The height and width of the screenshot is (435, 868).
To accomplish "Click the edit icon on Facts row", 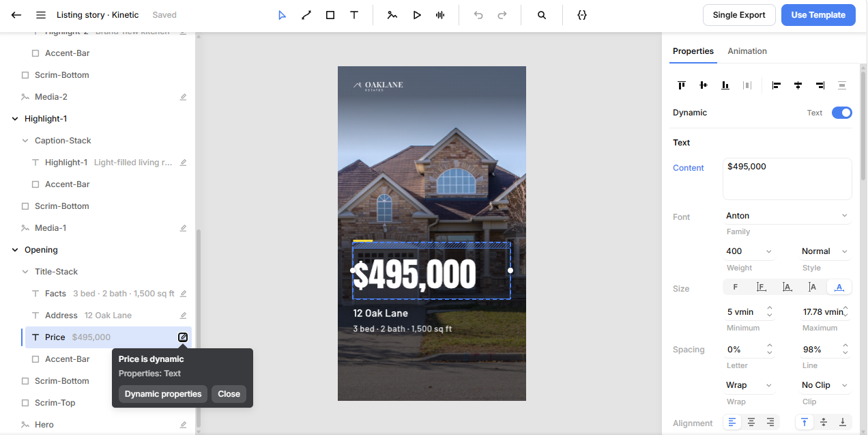I will (x=183, y=294).
